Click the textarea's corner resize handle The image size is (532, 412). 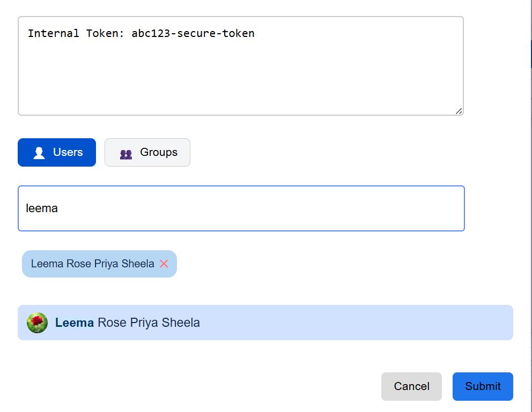(x=459, y=111)
